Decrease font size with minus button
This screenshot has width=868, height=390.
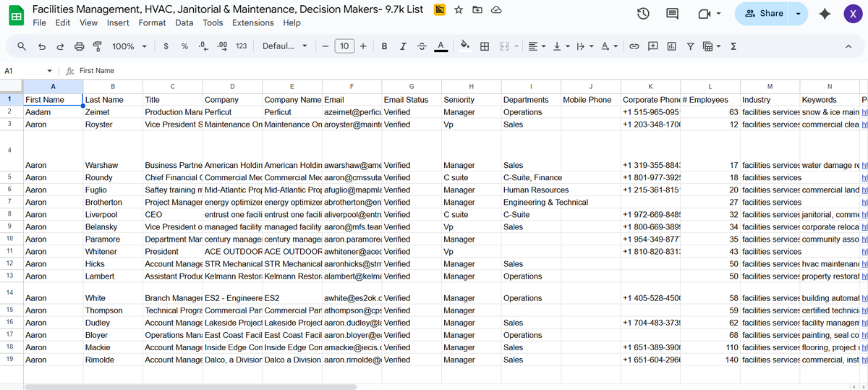click(x=325, y=46)
